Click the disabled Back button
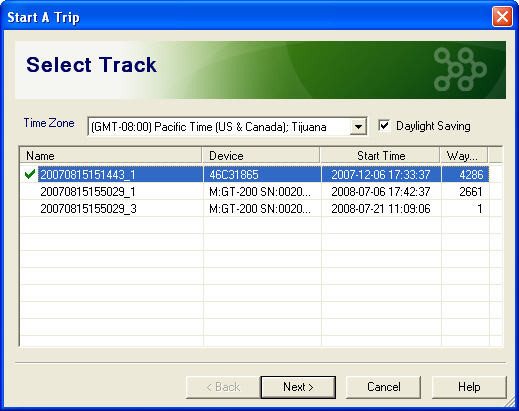 tap(223, 387)
